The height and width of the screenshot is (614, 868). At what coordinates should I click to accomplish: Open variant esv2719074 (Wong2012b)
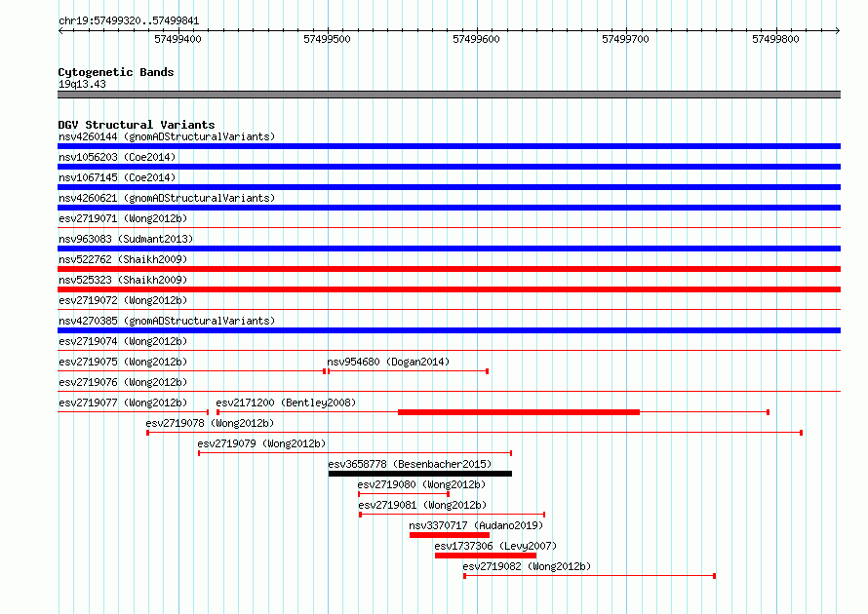pos(123,341)
